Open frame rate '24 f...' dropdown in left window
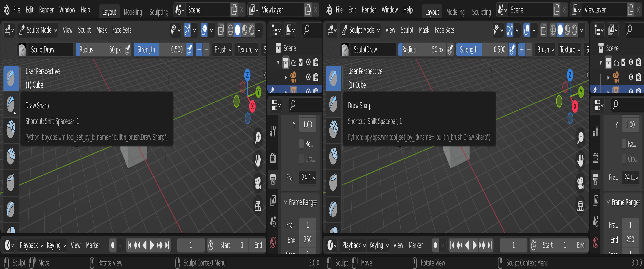Viewport: 644px width, 269px height. [308, 178]
